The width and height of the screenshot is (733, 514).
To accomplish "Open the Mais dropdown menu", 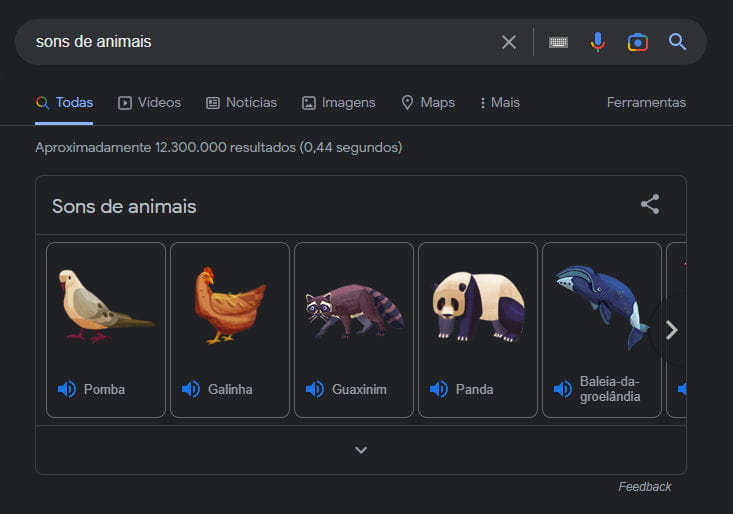I will pos(499,102).
